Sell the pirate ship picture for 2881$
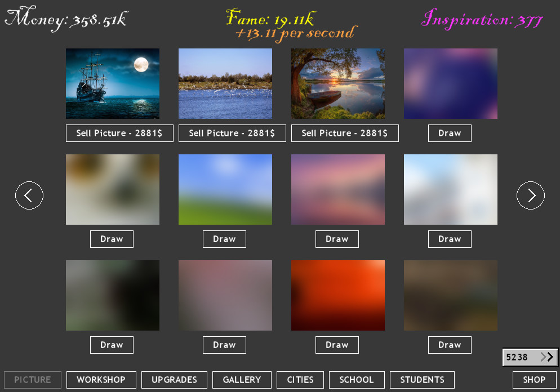Image resolution: width=560 pixels, height=392 pixels. pos(119,133)
